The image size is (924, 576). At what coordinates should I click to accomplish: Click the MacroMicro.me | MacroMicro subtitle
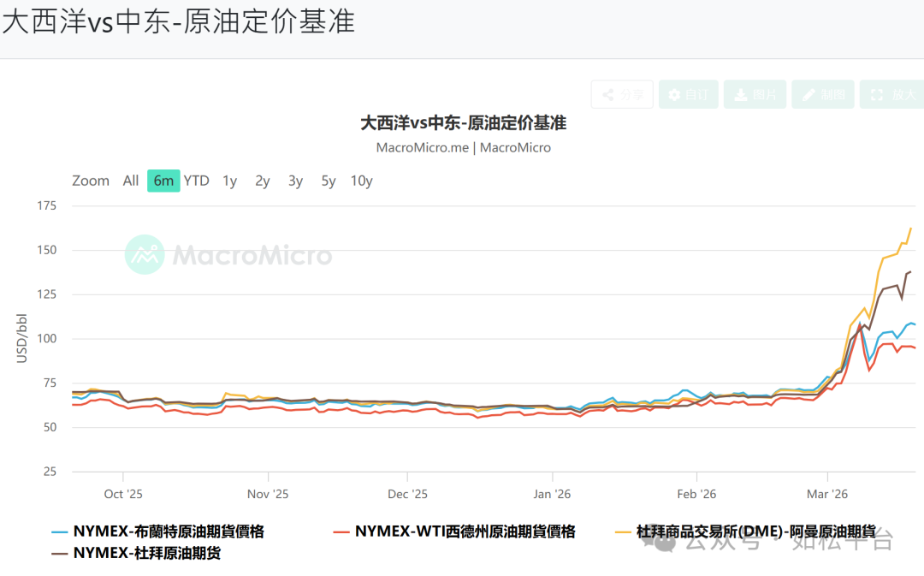click(463, 147)
